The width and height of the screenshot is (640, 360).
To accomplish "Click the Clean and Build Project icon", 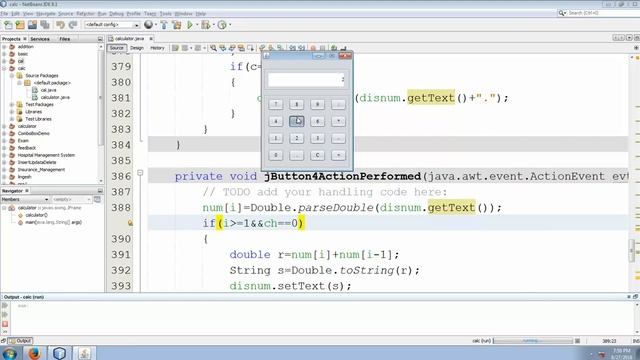I will click(177, 25).
